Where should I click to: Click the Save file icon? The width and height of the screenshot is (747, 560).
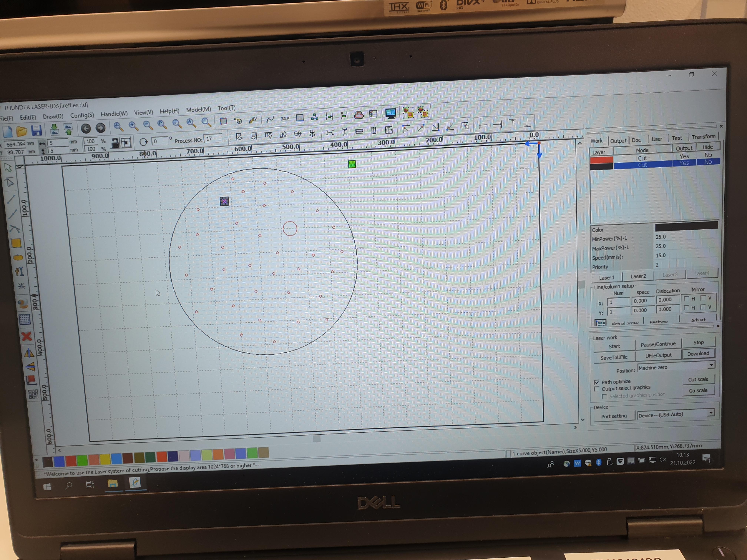coord(36,130)
